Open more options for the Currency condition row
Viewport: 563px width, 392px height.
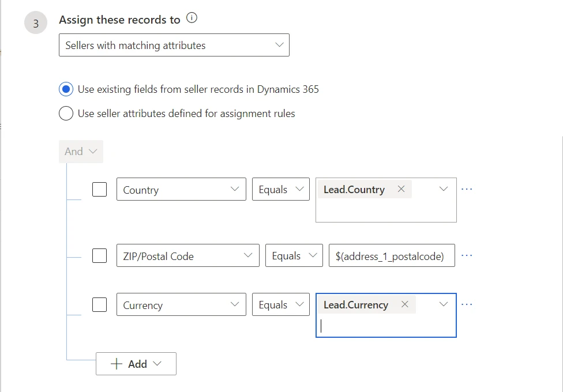(x=467, y=303)
